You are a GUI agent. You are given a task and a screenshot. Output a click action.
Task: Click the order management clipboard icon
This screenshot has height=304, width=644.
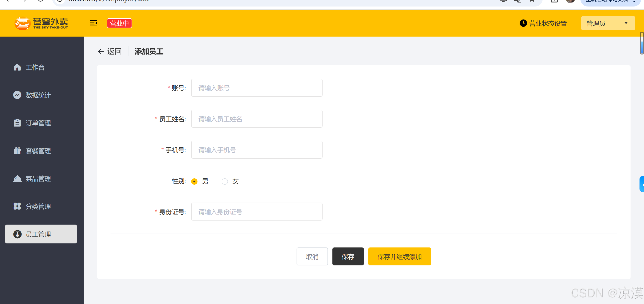(17, 123)
